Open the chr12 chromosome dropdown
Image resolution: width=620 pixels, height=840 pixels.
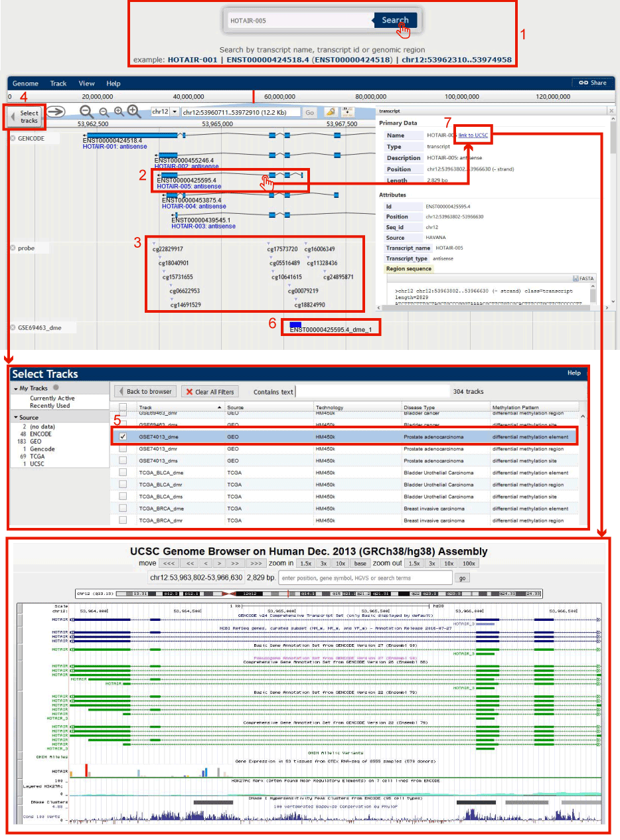(175, 112)
